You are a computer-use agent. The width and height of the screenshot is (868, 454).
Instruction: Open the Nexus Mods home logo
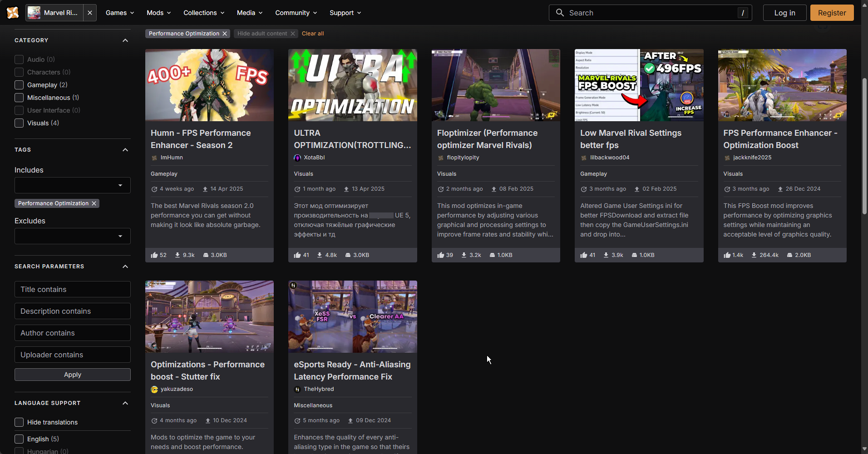(x=13, y=13)
